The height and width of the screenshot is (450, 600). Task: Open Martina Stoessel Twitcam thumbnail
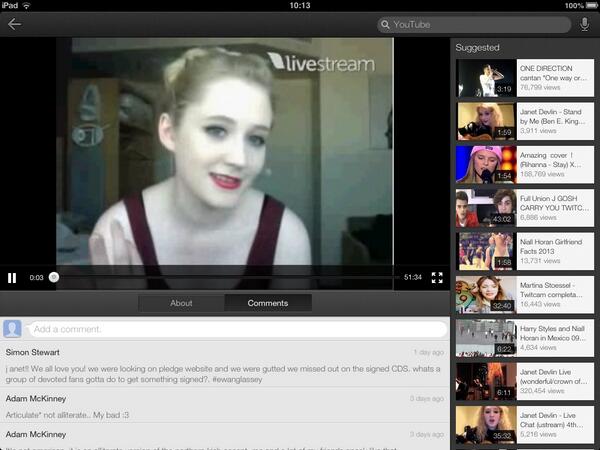(x=486, y=295)
